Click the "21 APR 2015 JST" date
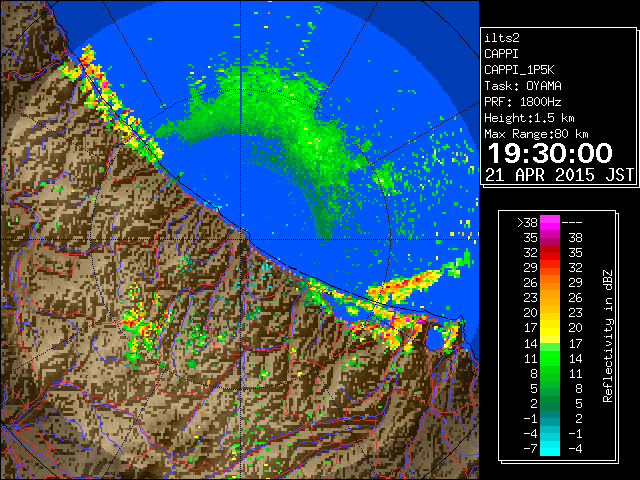The image size is (640, 480). click(559, 175)
